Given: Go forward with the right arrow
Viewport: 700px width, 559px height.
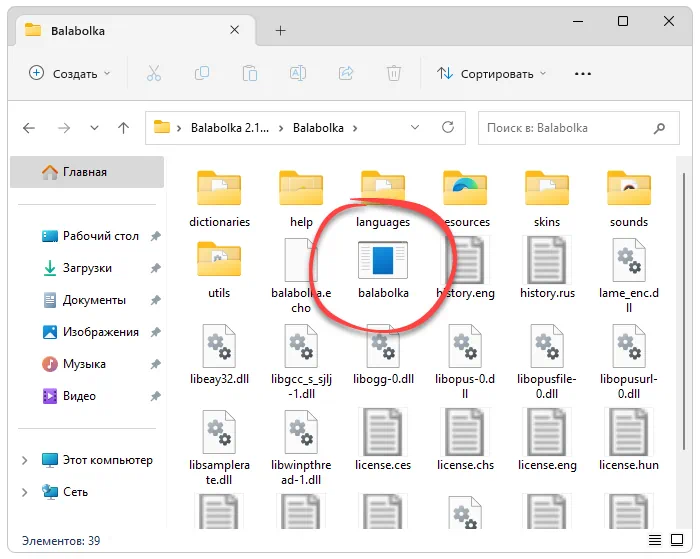Looking at the screenshot, I should 64,128.
